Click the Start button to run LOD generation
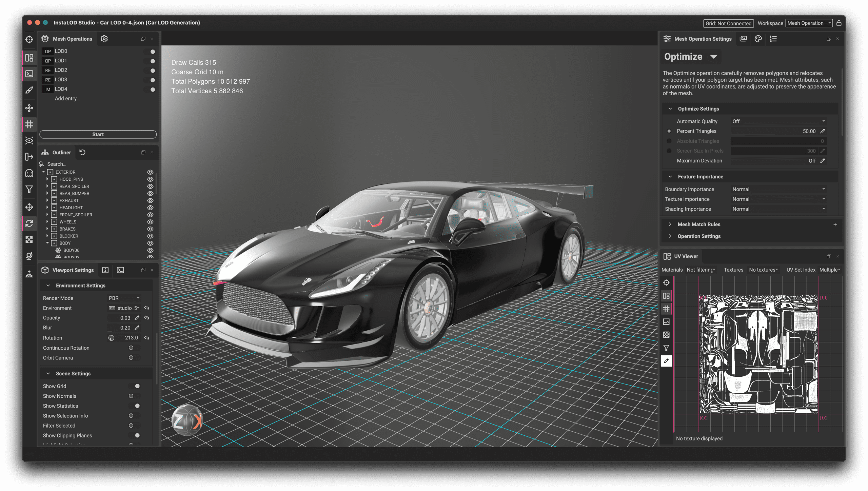The width and height of the screenshot is (868, 491). [98, 134]
